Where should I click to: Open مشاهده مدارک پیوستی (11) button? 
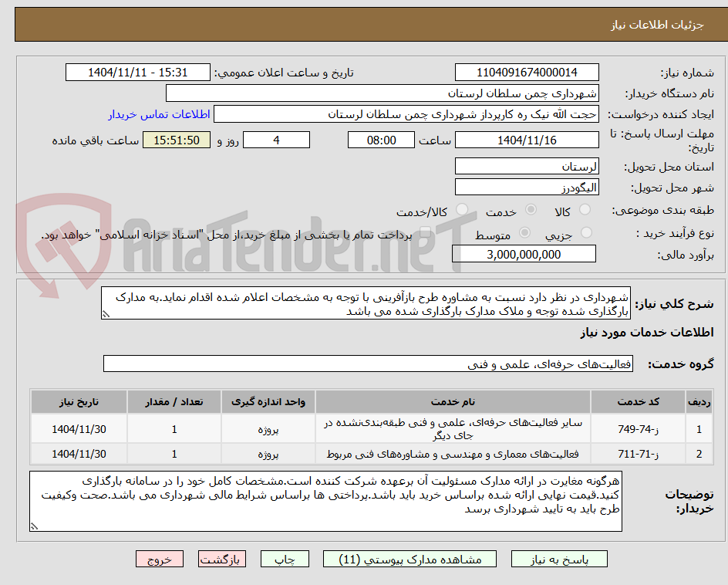(410, 560)
